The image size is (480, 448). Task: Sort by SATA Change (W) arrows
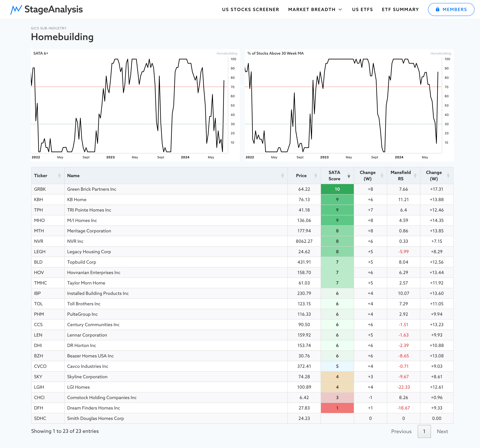[382, 176]
